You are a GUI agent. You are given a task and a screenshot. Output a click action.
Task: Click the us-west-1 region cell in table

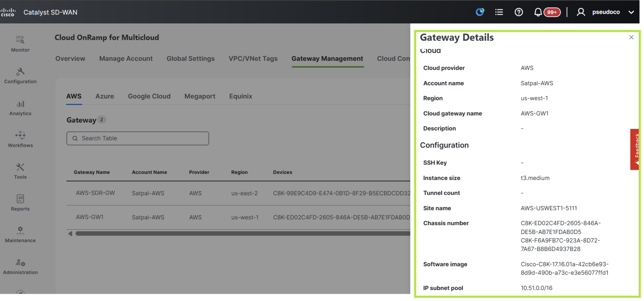tap(245, 217)
